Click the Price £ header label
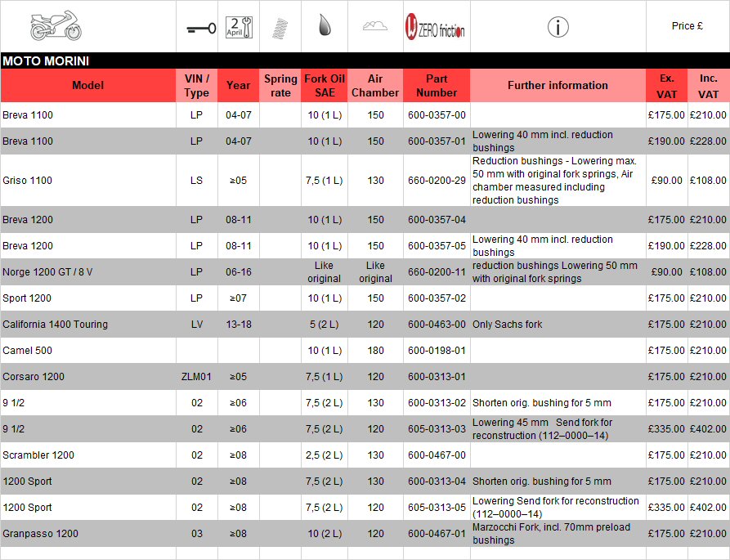The image size is (730, 560). (687, 26)
